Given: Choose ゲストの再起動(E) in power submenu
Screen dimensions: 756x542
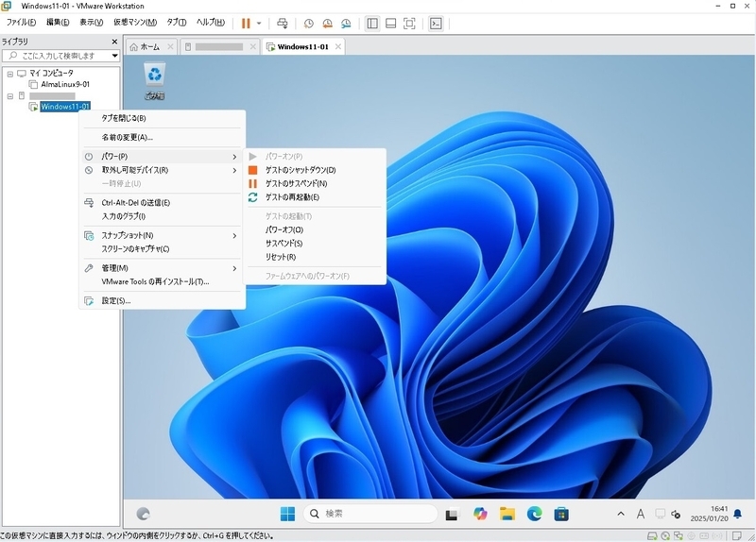Looking at the screenshot, I should 315,197.
